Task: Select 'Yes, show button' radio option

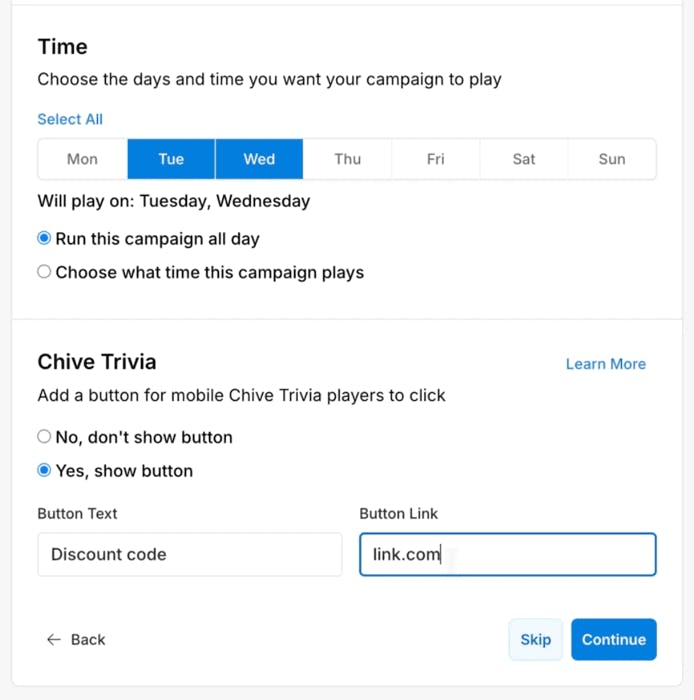Action: pyautogui.click(x=44, y=471)
